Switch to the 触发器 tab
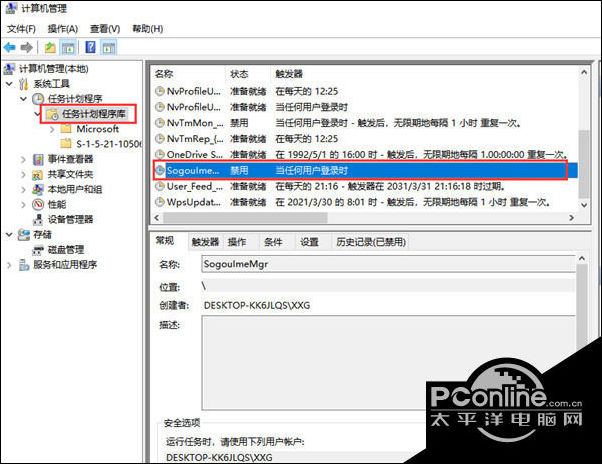 coord(205,242)
